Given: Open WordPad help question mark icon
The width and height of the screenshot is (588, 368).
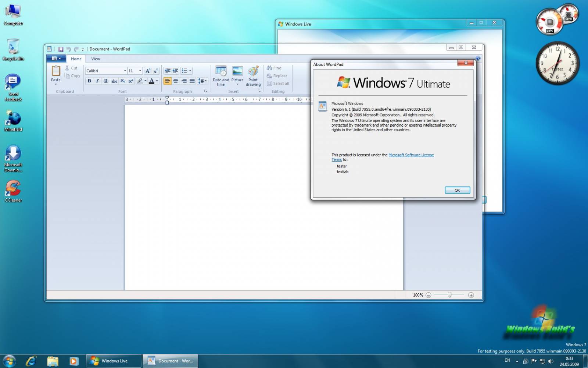Looking at the screenshot, I should coord(478,58).
